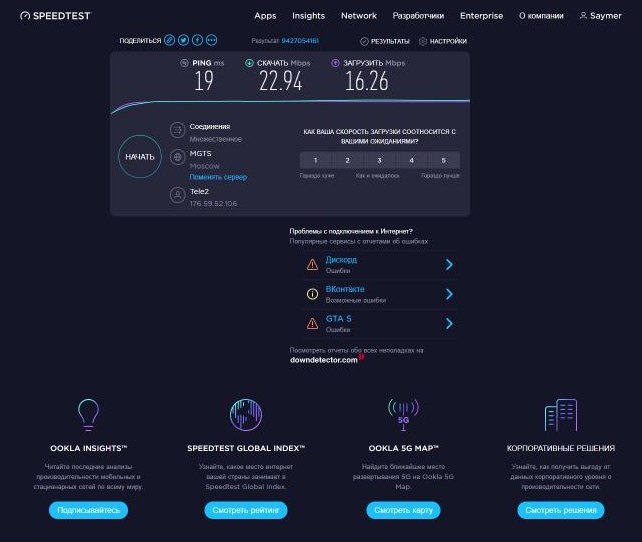Click the SPEEDTEST GLOBAL INDEX heading

coord(246,448)
